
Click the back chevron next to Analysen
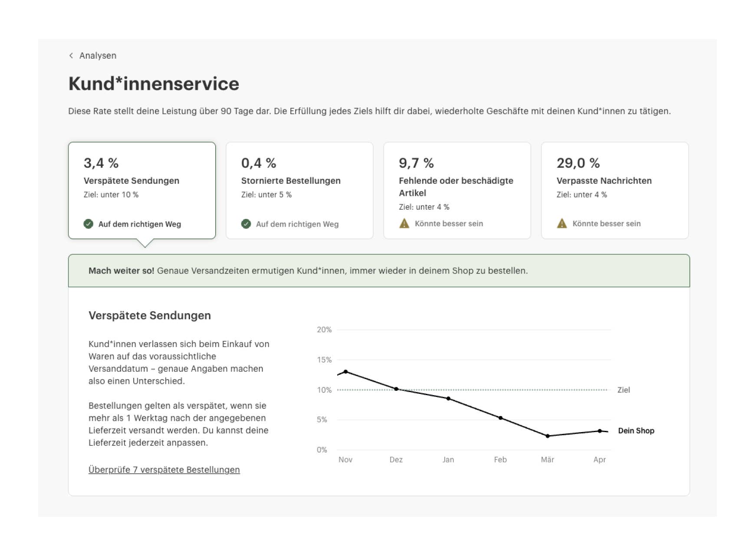(x=71, y=56)
